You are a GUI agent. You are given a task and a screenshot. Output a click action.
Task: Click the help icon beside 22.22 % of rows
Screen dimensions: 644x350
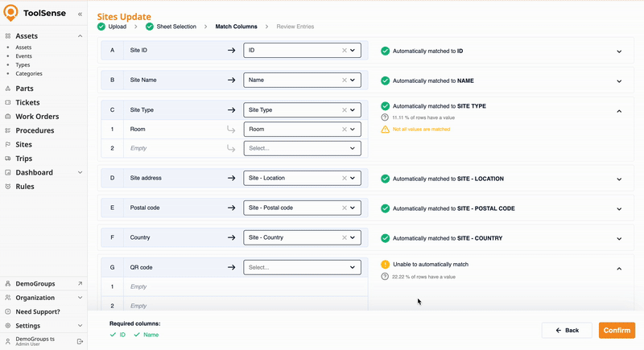[385, 277]
